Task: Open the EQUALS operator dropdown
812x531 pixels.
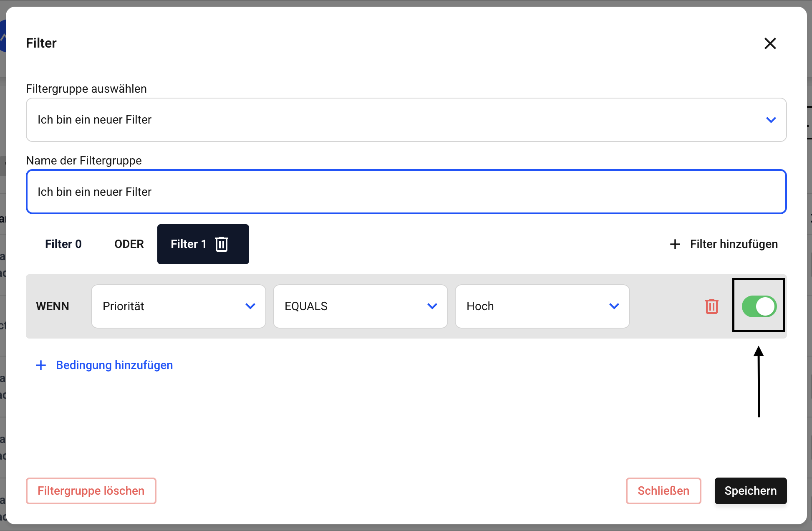Action: click(360, 306)
